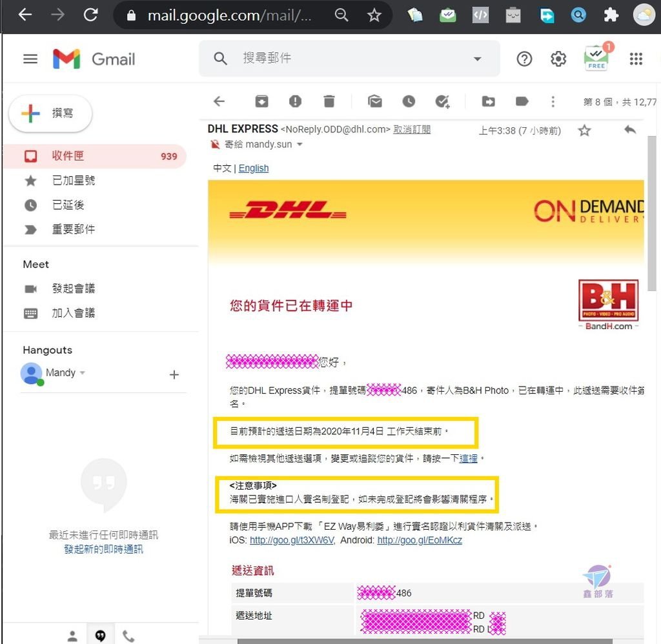Archive this email
Viewport: 661px width, 644px height.
click(x=261, y=101)
